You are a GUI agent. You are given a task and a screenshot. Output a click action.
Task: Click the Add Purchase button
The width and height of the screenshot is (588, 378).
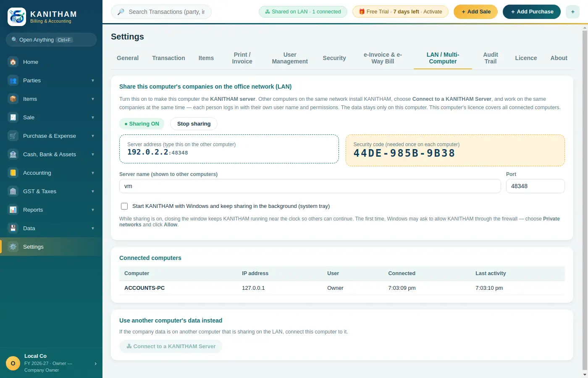532,12
